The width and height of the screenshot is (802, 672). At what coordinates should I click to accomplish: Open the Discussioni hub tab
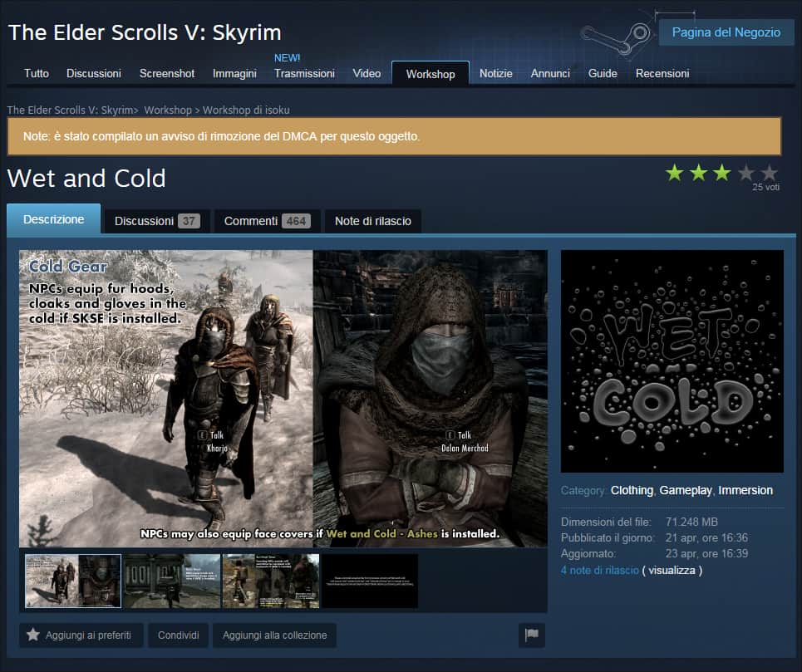(x=94, y=74)
